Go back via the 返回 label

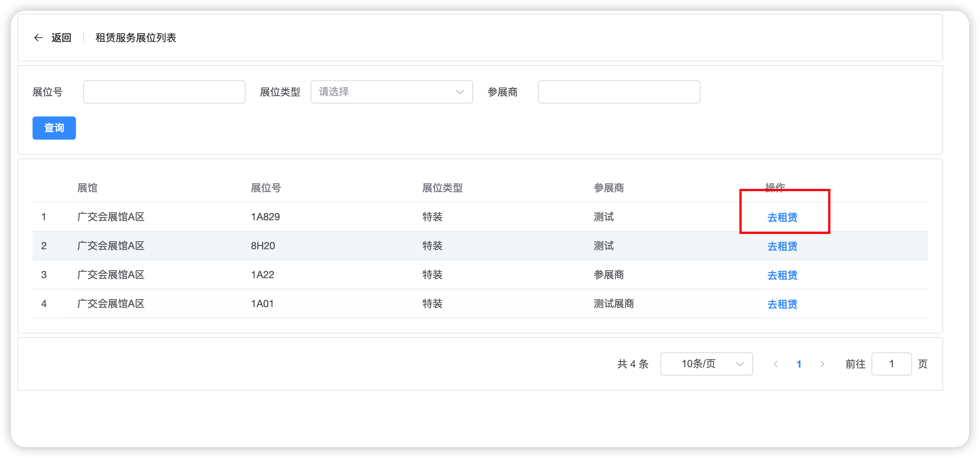(x=61, y=38)
